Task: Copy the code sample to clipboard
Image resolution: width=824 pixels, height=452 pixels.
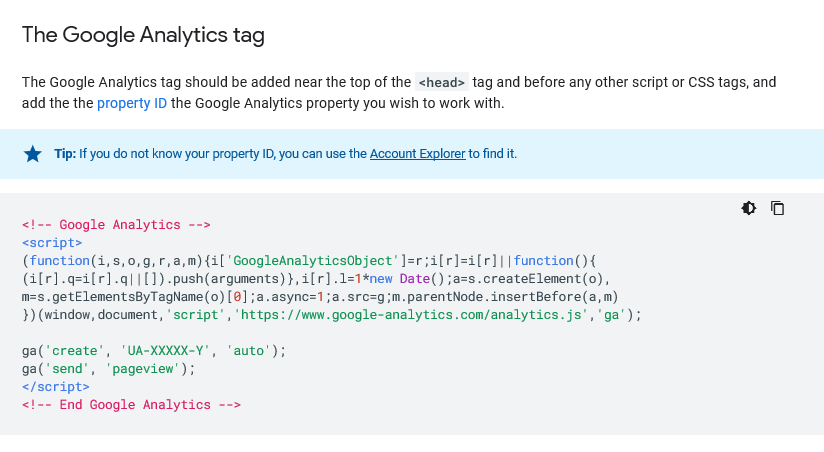Action: click(777, 208)
